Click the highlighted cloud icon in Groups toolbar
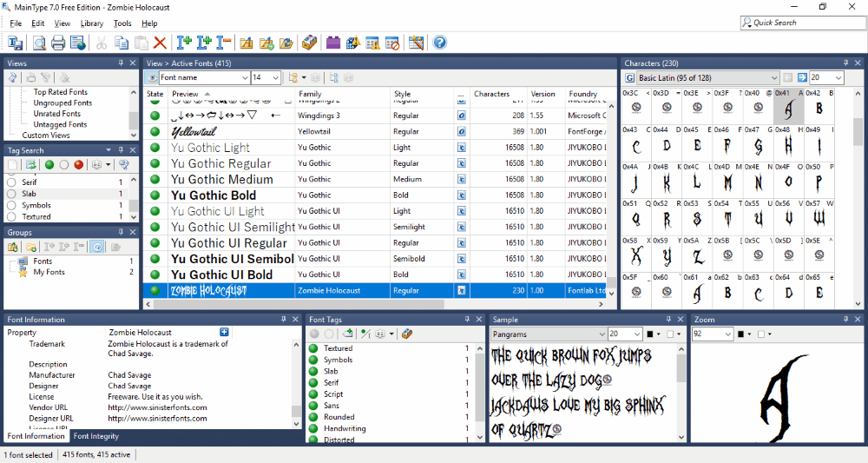The image size is (868, 463). point(97,247)
